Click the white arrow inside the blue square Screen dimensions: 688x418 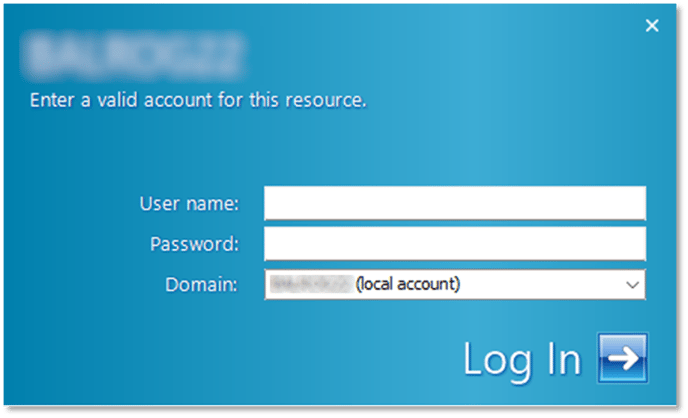pyautogui.click(x=624, y=358)
